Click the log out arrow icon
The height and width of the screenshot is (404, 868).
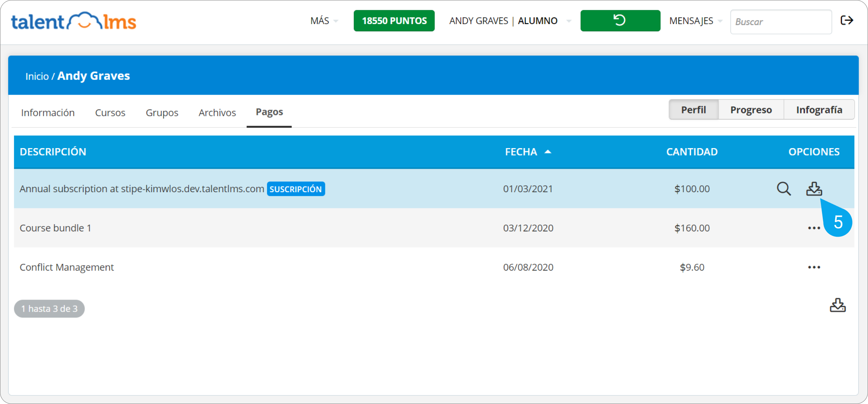847,20
